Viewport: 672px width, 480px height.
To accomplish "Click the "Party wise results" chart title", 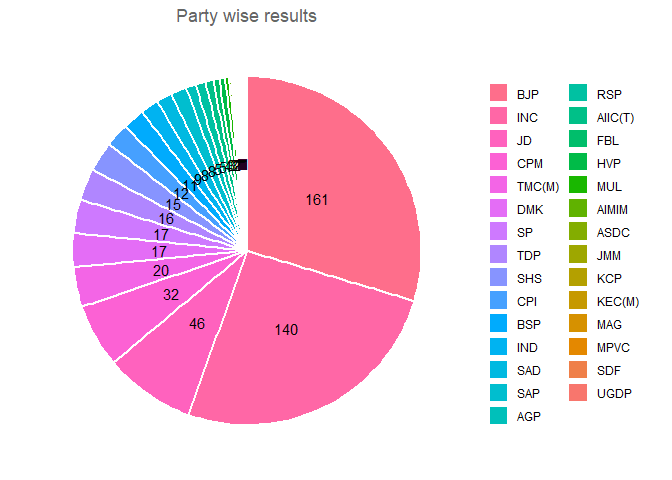I will coord(246,17).
